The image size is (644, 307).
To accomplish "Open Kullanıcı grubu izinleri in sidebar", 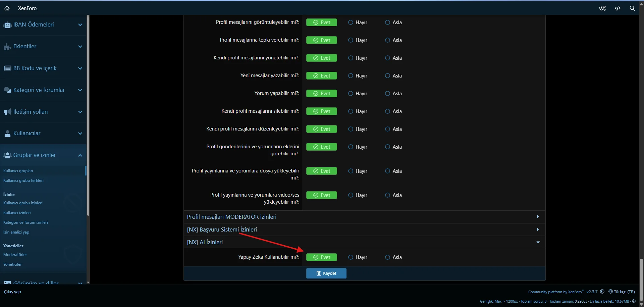I will pos(23,203).
